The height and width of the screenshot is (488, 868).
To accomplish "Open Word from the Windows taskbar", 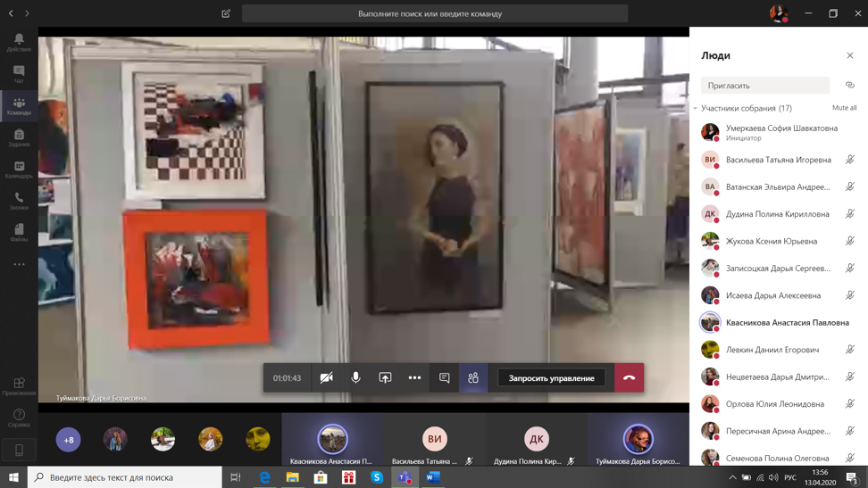I will point(433,477).
